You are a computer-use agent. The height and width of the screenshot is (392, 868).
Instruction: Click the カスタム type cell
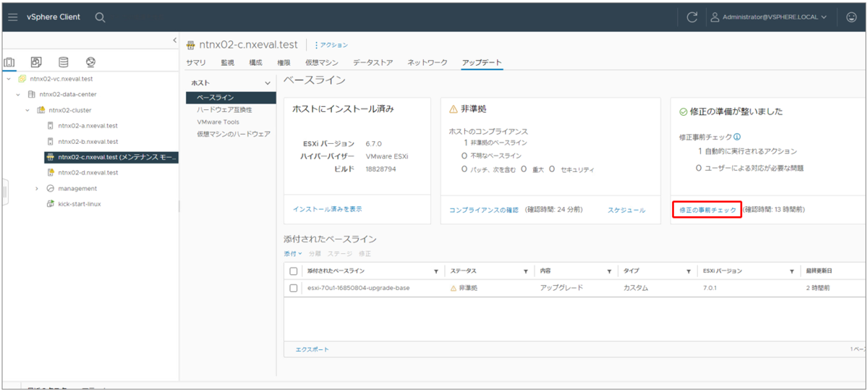pos(635,288)
